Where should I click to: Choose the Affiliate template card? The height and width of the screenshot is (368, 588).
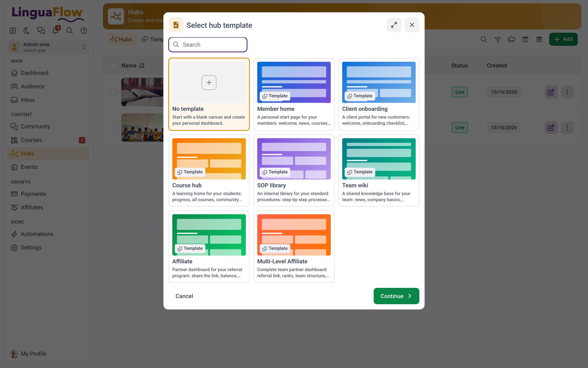click(209, 247)
